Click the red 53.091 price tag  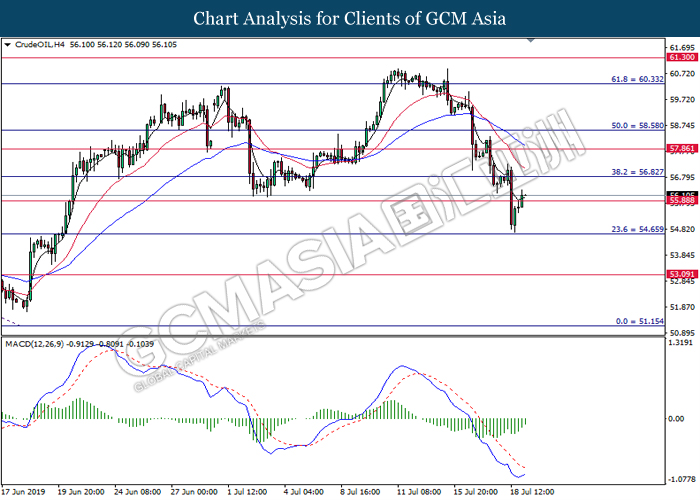[x=681, y=274]
